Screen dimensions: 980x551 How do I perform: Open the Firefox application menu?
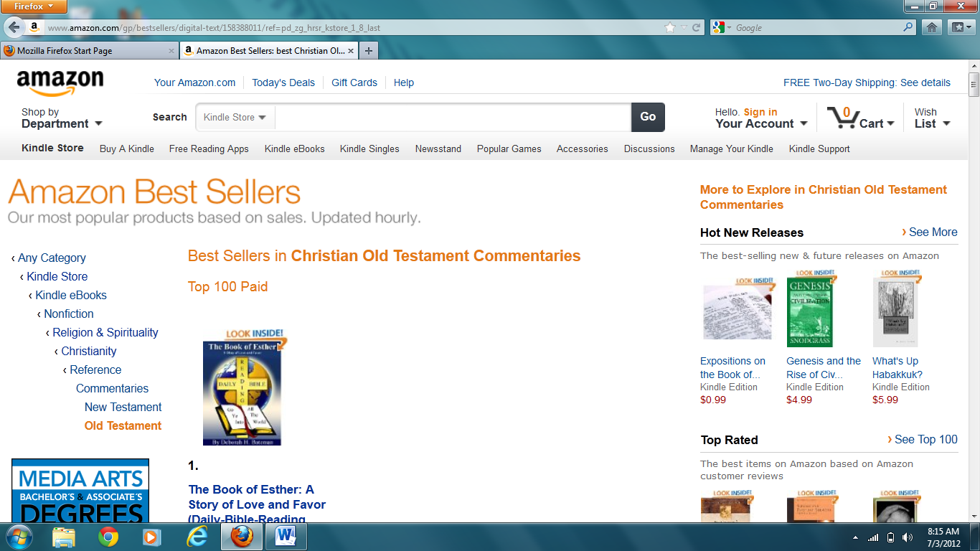(34, 6)
